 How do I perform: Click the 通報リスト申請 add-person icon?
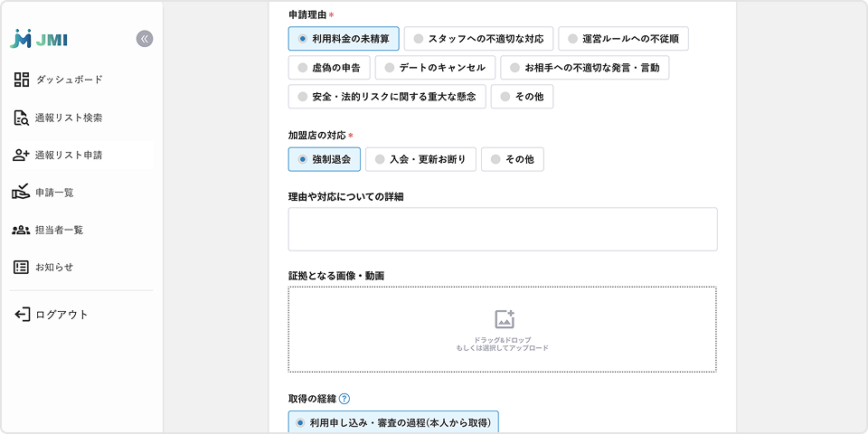[22, 155]
